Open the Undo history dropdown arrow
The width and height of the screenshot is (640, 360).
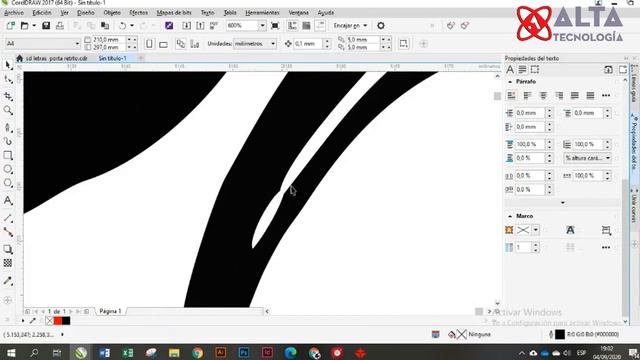[131, 26]
